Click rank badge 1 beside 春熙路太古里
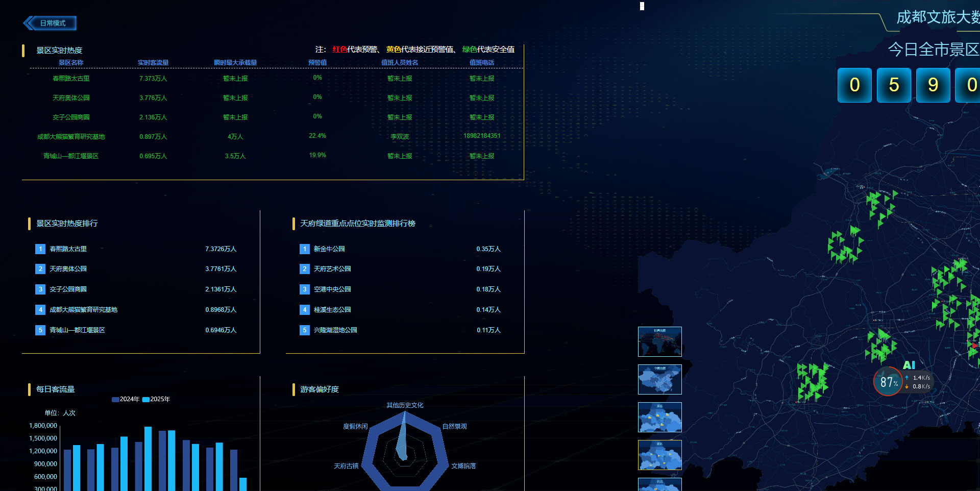Screen dimensions: 980x491 tap(40, 249)
